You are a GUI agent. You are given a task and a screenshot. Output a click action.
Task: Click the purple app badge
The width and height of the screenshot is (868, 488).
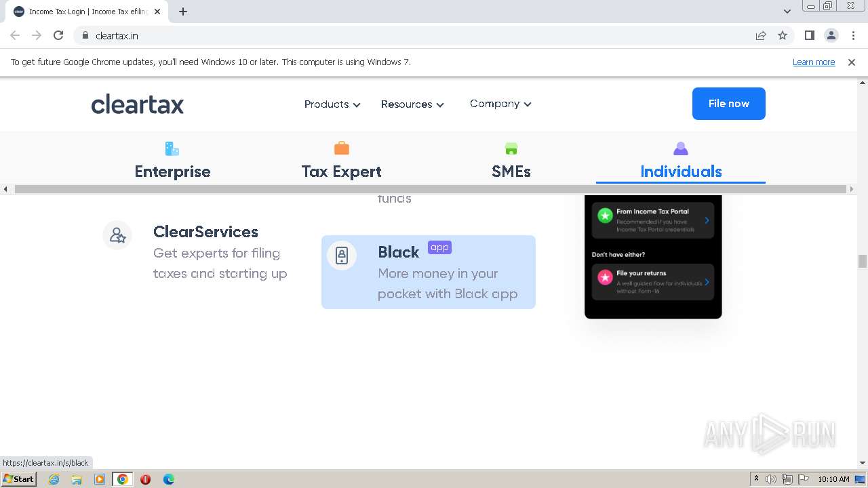point(439,247)
